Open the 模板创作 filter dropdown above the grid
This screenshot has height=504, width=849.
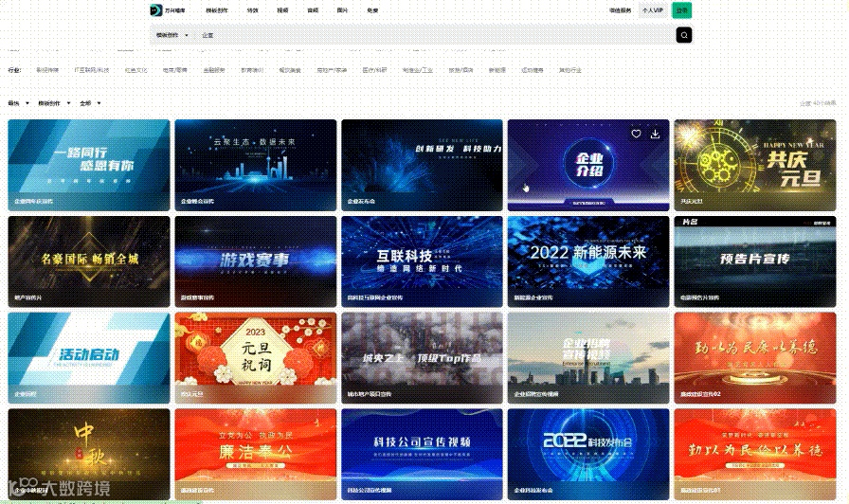(54, 103)
